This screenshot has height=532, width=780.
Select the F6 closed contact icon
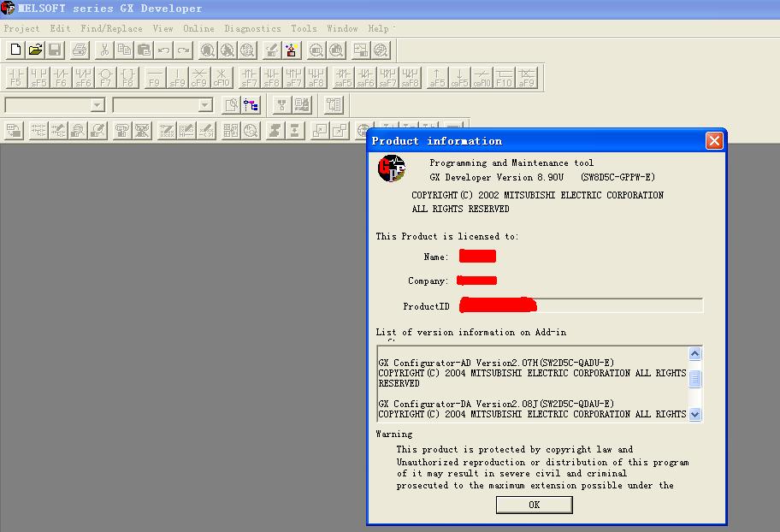click(61, 78)
